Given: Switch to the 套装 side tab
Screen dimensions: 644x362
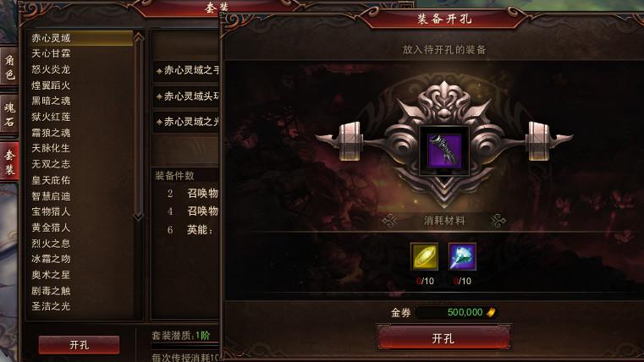Looking at the screenshot, I should pyautogui.click(x=9, y=162).
